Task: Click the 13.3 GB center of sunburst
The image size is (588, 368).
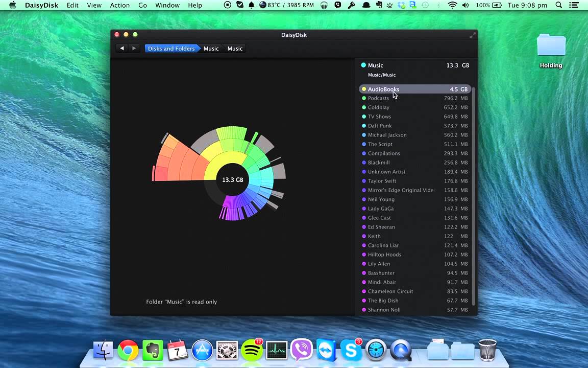Action: 233,180
